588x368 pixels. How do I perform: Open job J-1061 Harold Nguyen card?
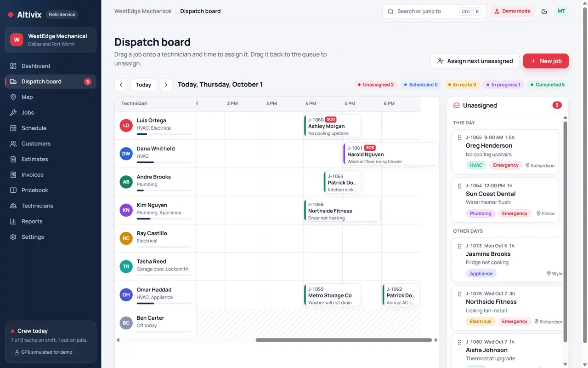391,154
